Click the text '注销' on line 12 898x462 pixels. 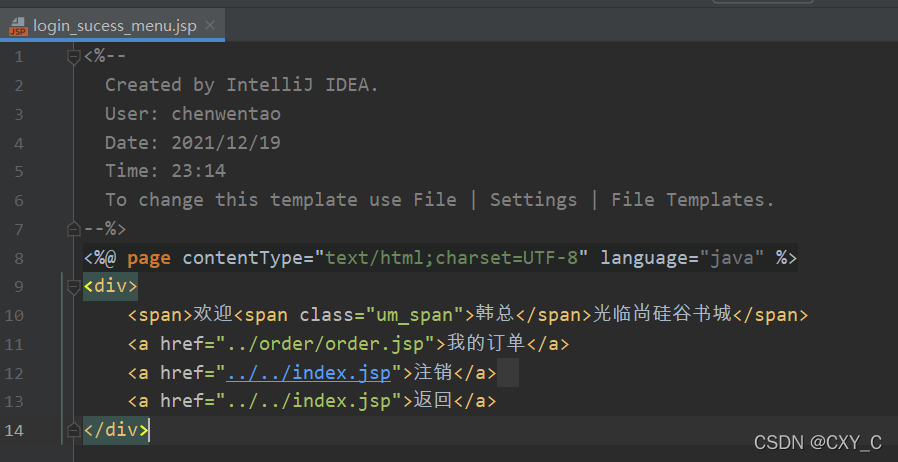pyautogui.click(x=433, y=373)
